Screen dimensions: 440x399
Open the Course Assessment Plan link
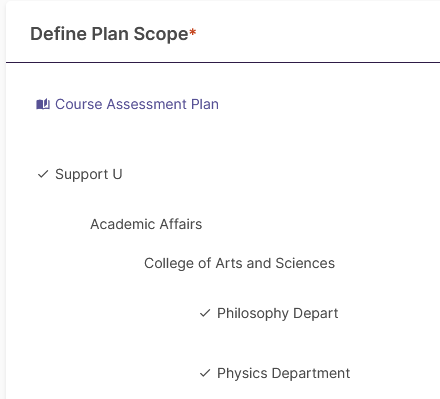(x=137, y=104)
